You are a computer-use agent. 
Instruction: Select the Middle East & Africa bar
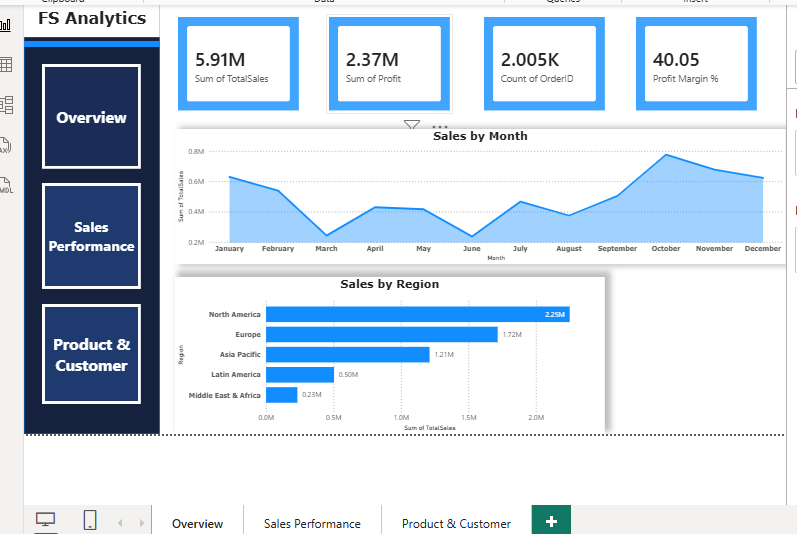click(x=282, y=395)
